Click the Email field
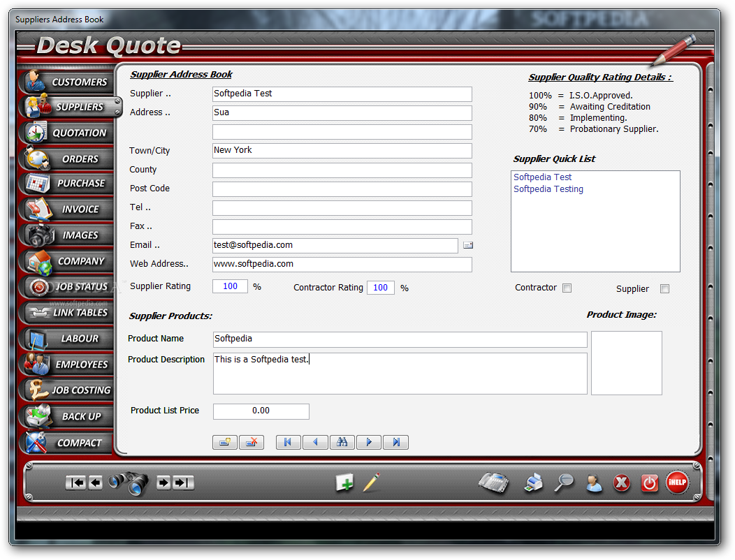The width and height of the screenshot is (735, 560). [x=335, y=246]
